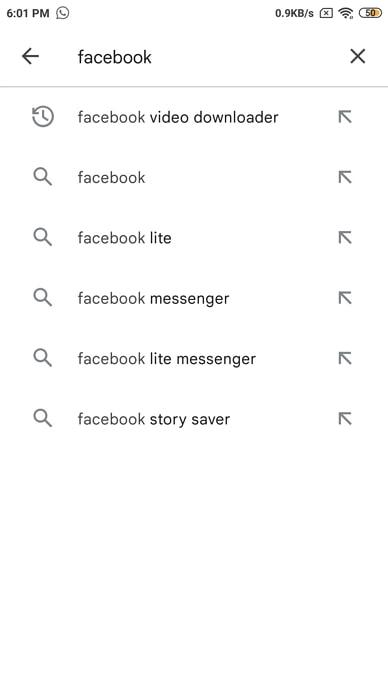Select the facebook lite suggestion
Screen dimensions: 388x690
194,238
